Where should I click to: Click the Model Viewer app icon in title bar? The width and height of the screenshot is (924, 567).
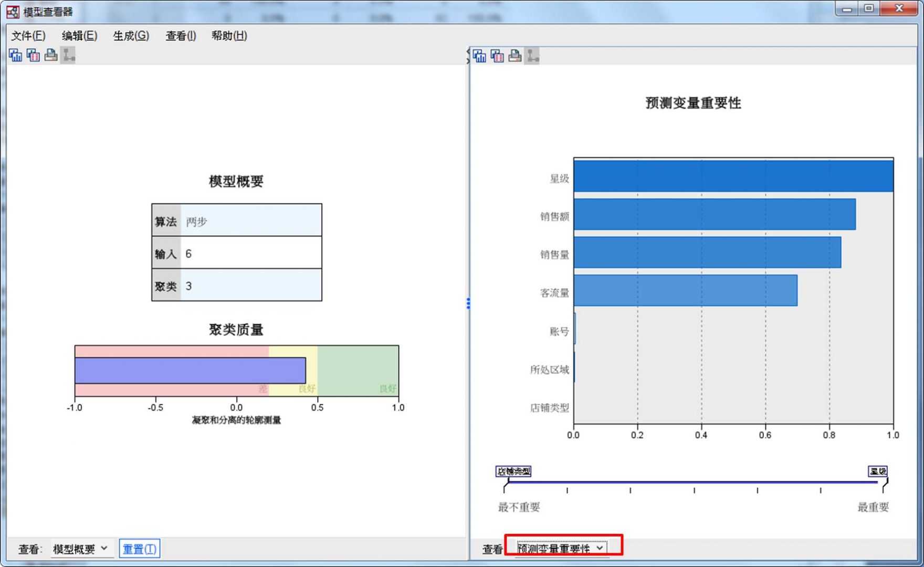[13, 12]
